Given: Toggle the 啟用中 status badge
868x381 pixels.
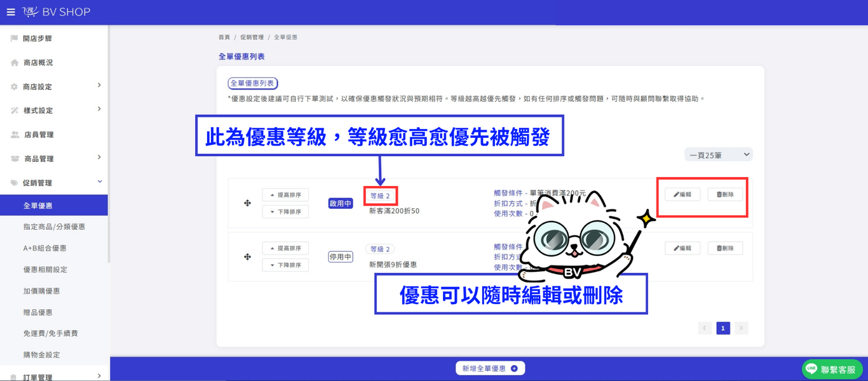Looking at the screenshot, I should pos(341,203).
